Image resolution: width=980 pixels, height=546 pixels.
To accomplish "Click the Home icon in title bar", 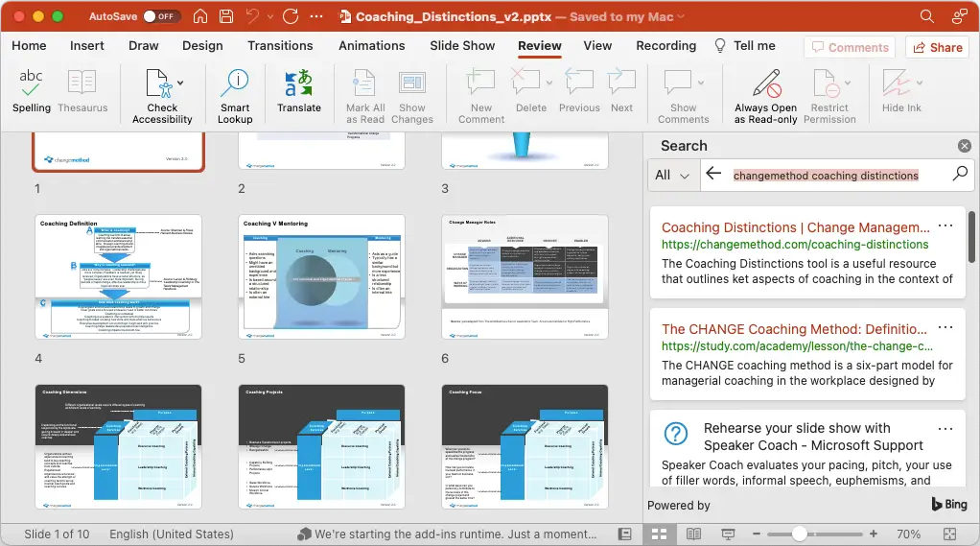I will click(200, 16).
